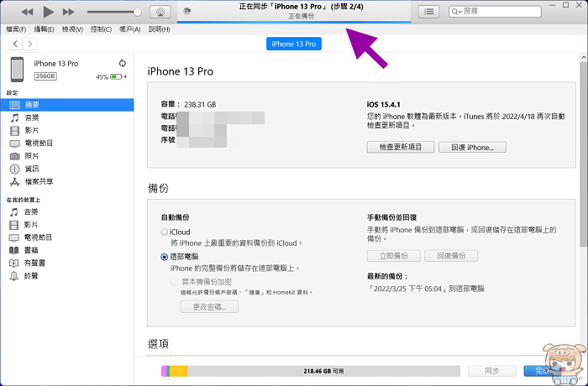Image resolution: width=588 pixels, height=386 pixels.
Task: Select the 這部電腦 backup radio option
Action: (165, 256)
